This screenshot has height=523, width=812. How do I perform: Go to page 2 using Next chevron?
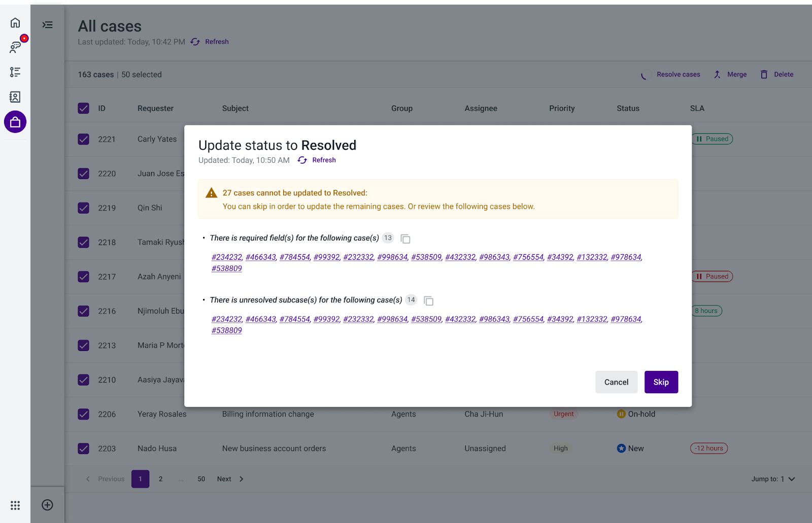point(241,479)
